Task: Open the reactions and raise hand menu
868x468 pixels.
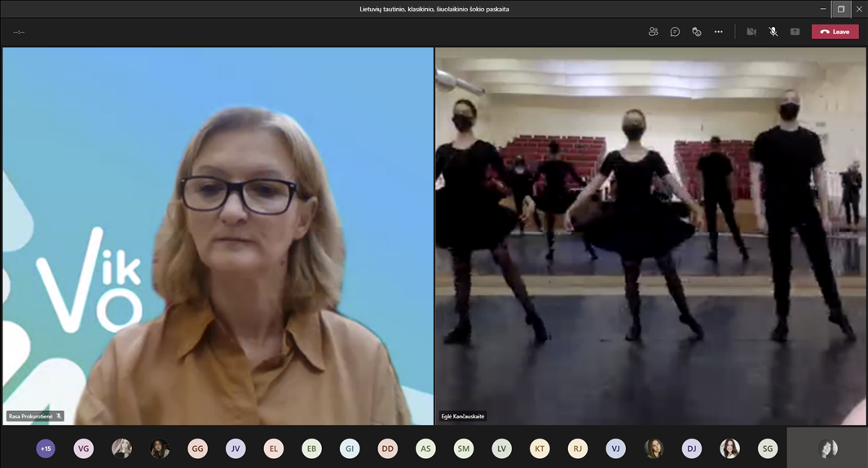Action: 696,32
